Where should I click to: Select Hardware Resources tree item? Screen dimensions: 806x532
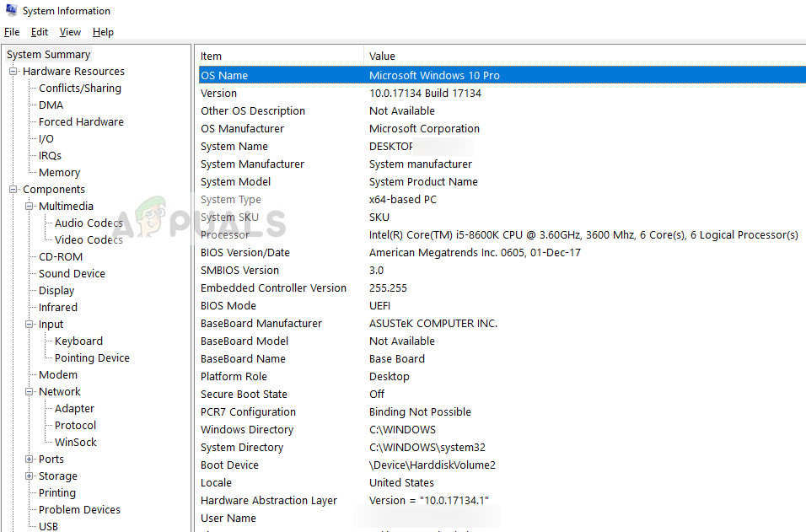(73, 72)
